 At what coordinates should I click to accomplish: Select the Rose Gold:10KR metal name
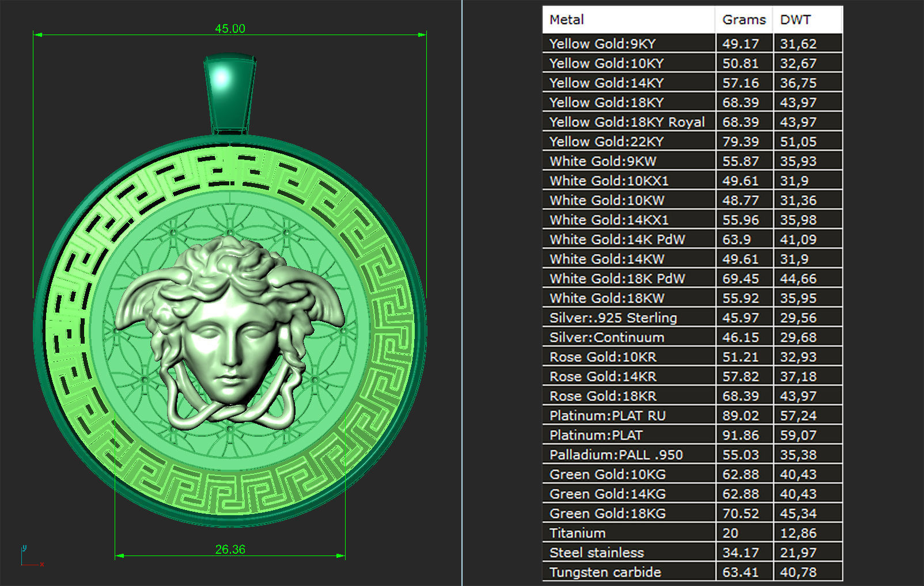603,357
